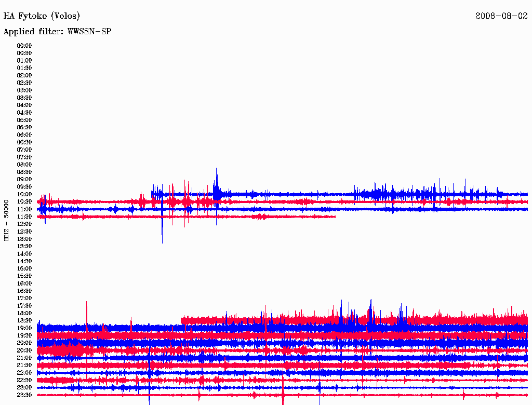Select the 15:00 time label
This screenshot has width=532, height=405.
point(24,268)
